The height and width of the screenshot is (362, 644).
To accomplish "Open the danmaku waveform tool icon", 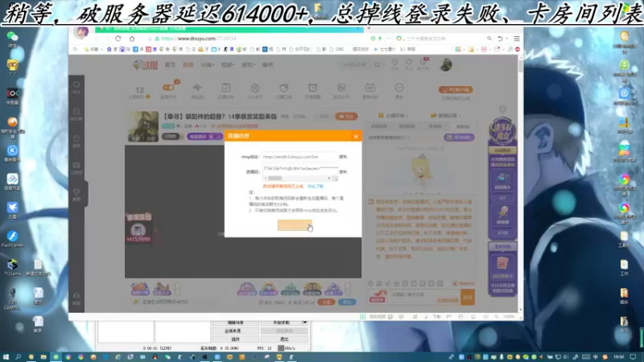I will pyautogui.click(x=197, y=88).
